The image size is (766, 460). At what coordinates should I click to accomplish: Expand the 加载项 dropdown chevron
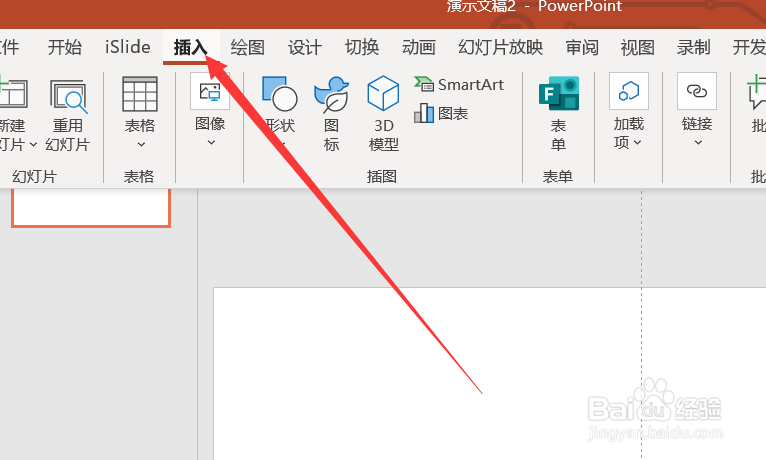pos(638,143)
